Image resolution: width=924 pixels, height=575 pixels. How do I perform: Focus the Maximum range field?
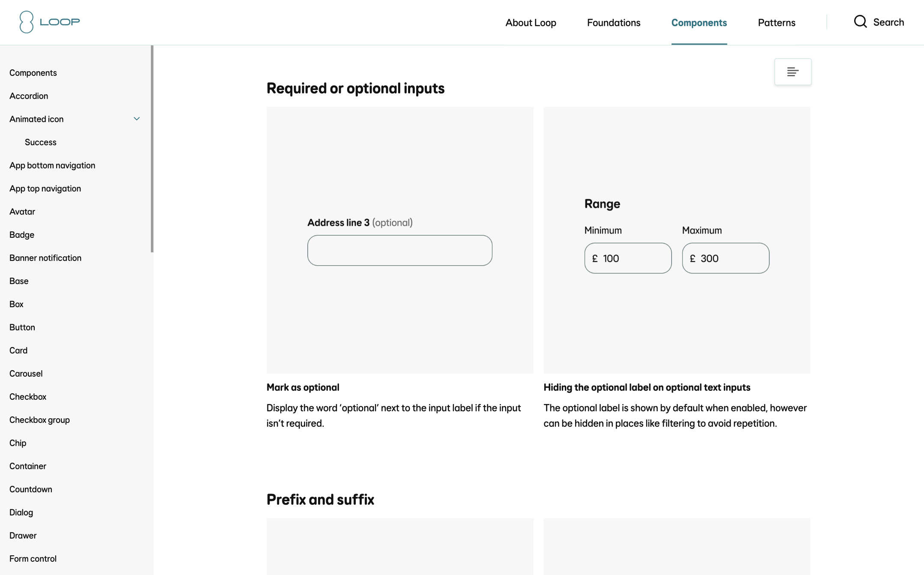click(732, 258)
